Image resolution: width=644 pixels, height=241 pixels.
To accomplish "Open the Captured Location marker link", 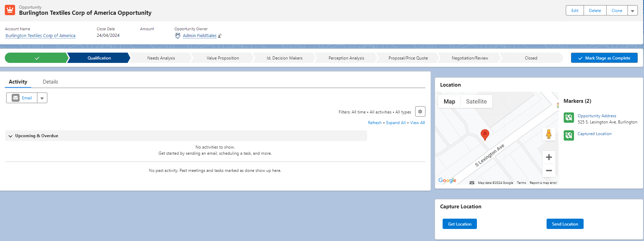I will pyautogui.click(x=594, y=134).
